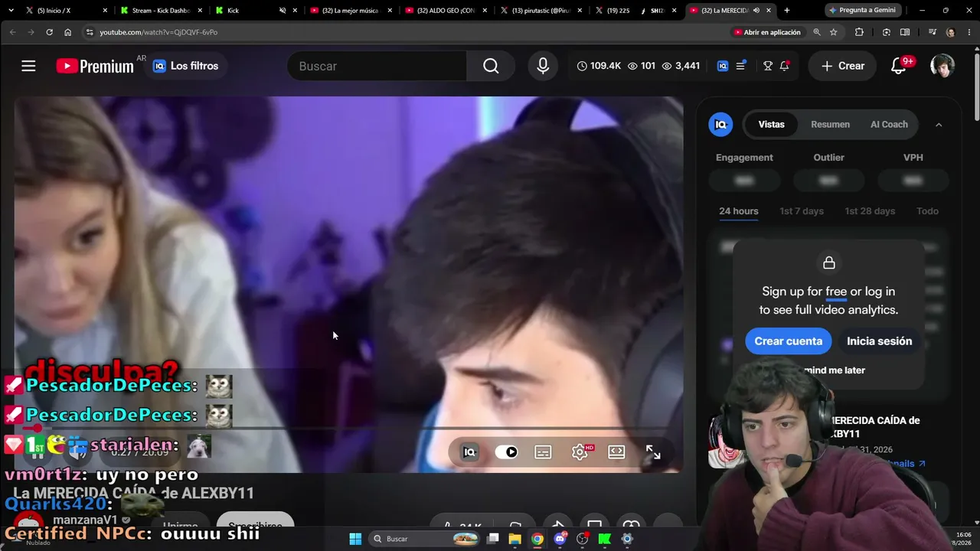The height and width of the screenshot is (551, 980).
Task: Open vidIQ Los filtros button
Action: (186, 66)
